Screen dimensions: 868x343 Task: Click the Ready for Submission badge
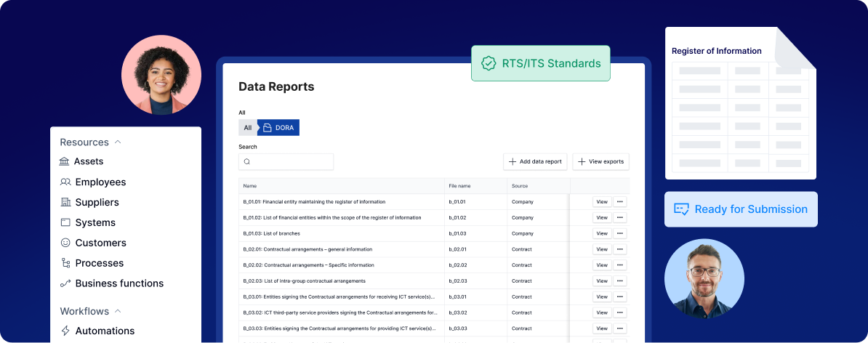[x=741, y=209]
